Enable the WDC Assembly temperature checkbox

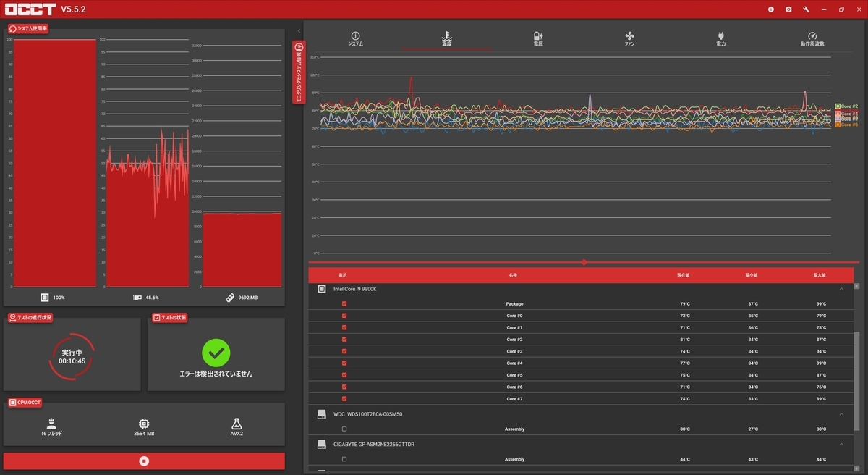click(x=344, y=429)
